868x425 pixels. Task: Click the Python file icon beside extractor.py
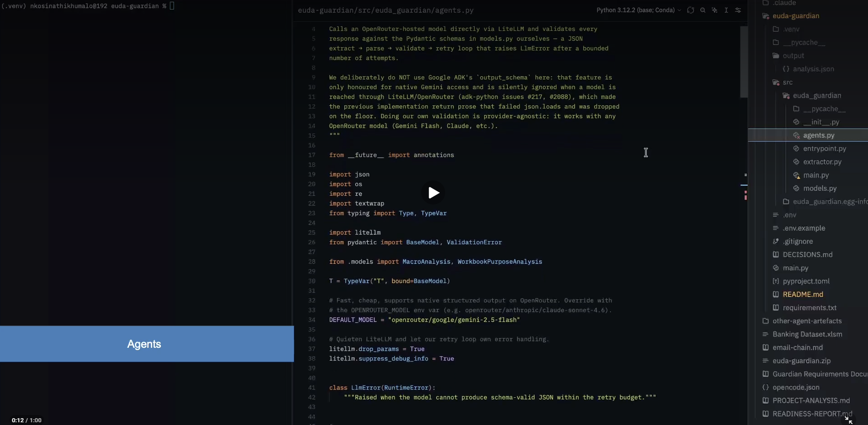(796, 162)
